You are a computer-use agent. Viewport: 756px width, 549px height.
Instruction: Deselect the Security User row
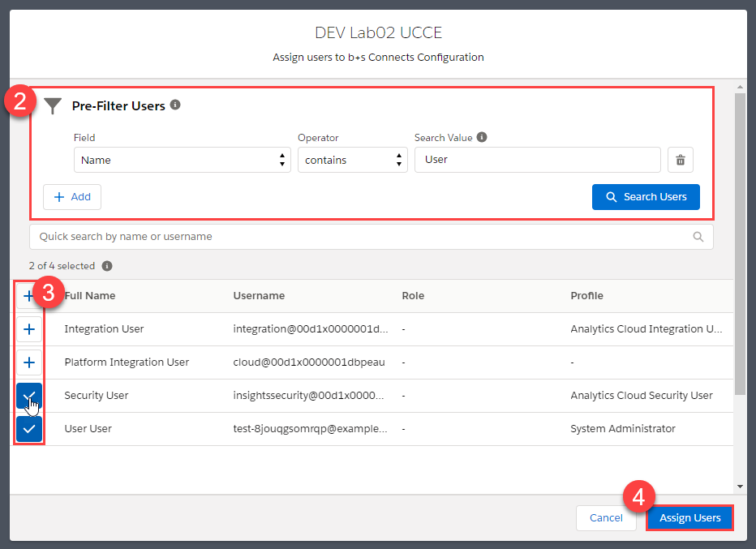[x=29, y=396]
